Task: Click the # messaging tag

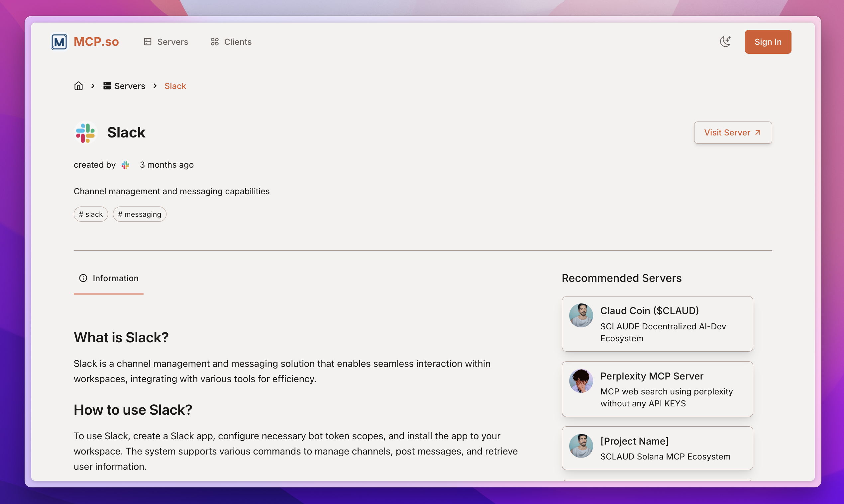Action: click(139, 214)
